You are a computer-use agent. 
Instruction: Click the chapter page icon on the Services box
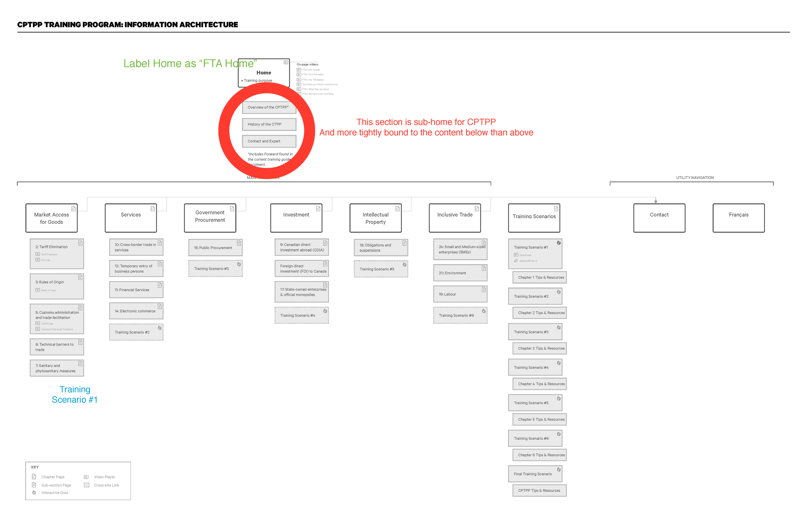coord(153,208)
